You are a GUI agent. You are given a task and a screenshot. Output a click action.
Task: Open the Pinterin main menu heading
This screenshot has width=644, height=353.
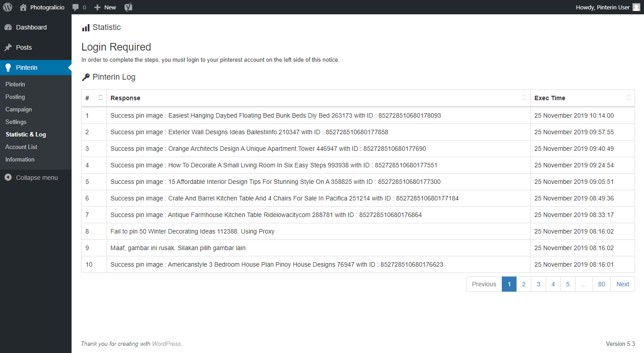[x=36, y=68]
